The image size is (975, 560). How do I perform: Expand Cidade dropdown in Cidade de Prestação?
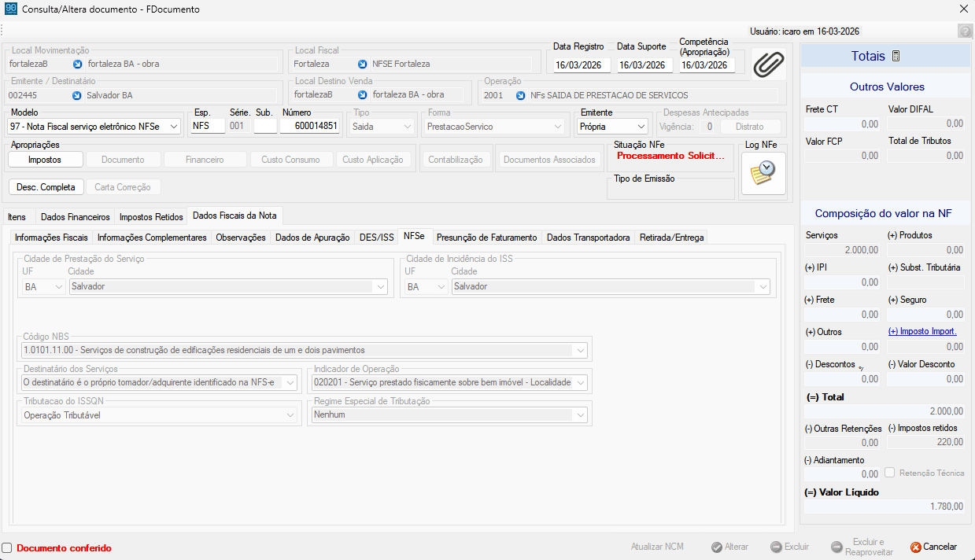[x=381, y=287]
